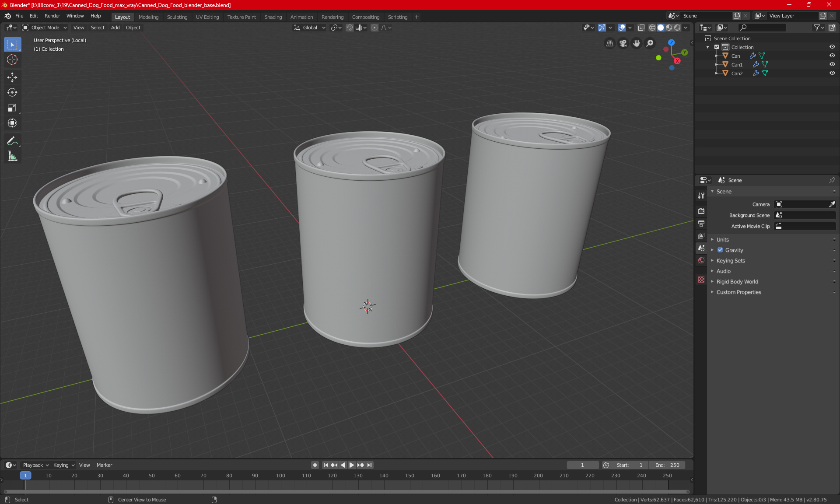This screenshot has height=504, width=840.
Task: Switch to the UV Editing workspace tab
Action: 207,17
